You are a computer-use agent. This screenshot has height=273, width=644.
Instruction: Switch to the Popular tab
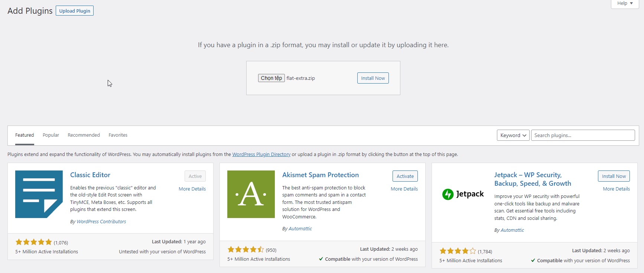[51, 135]
